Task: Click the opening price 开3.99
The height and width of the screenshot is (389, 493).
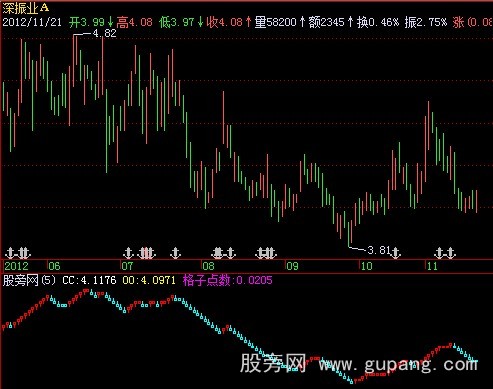Action: (87, 22)
